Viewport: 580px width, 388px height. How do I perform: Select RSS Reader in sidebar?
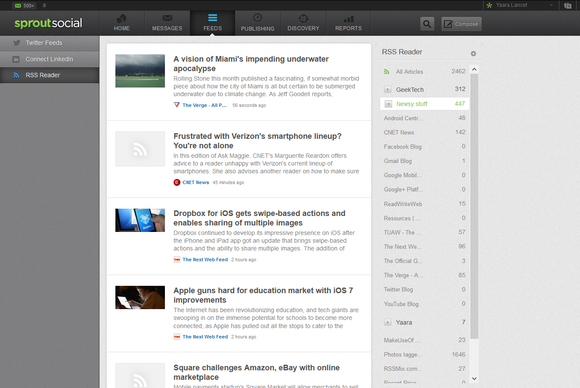click(50, 75)
